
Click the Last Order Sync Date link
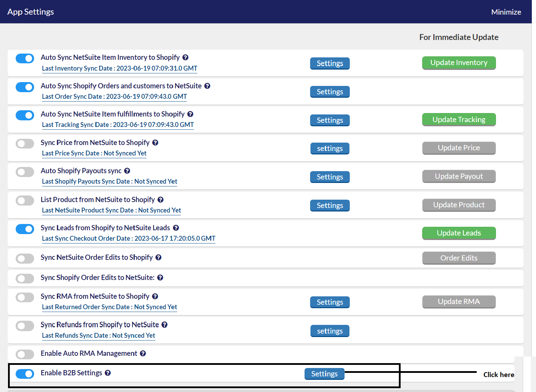point(114,96)
